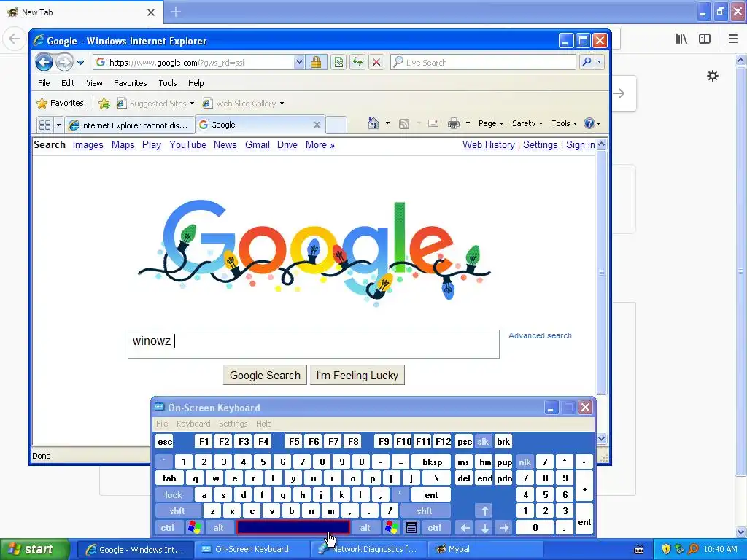The height and width of the screenshot is (560, 747).
Task: Click the IE Forward arrow button
Action: 64,63
